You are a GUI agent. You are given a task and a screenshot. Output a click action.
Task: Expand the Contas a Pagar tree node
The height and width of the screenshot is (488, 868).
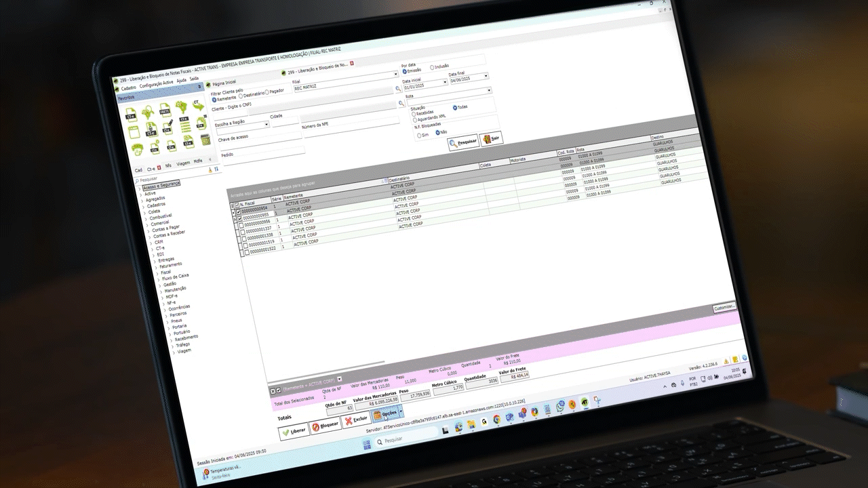point(149,228)
